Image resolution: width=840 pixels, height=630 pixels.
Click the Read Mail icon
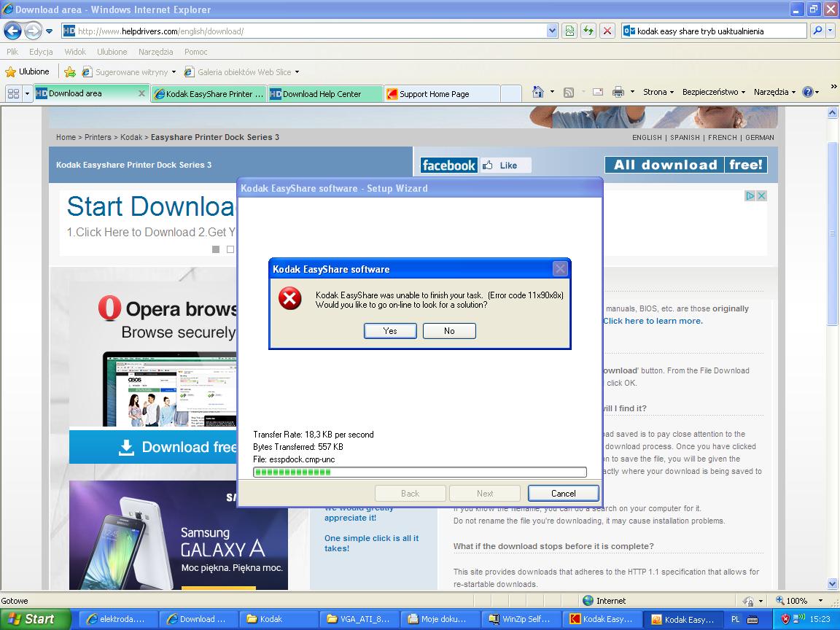(x=598, y=92)
